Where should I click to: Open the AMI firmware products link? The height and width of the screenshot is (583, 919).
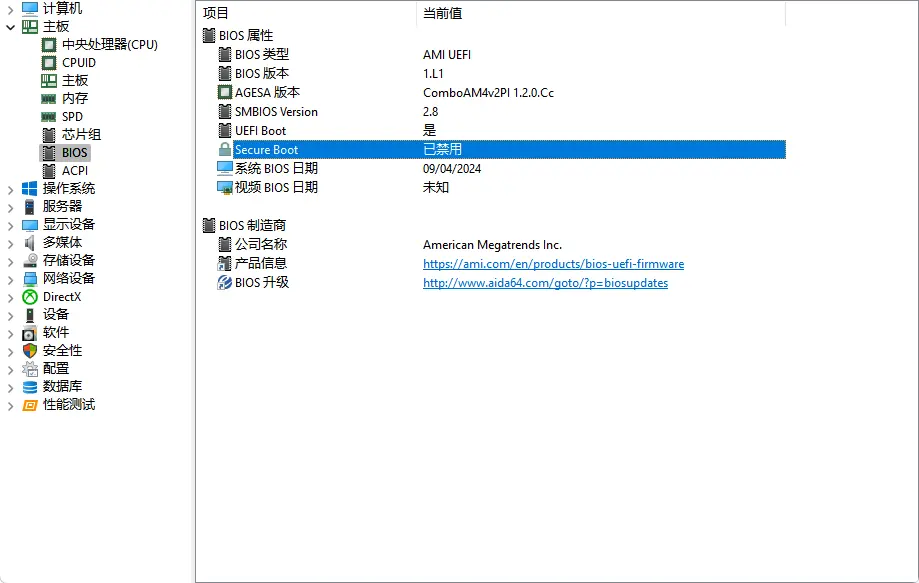coord(553,263)
